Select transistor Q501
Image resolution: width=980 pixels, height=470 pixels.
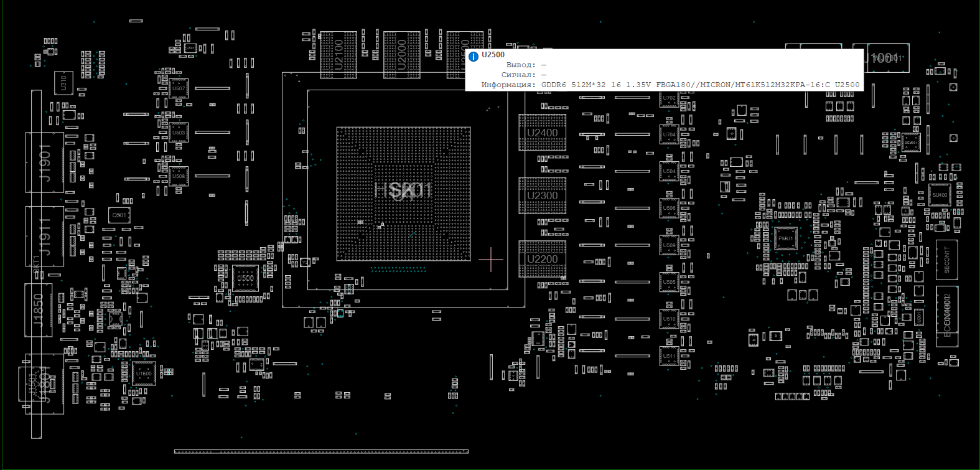point(119,215)
